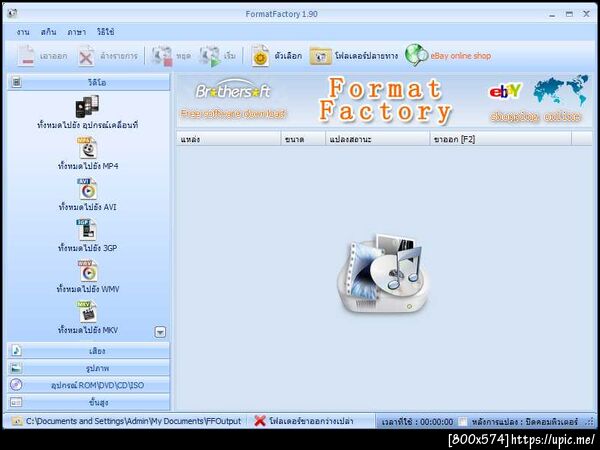Minimize the FormatFactory window
Image resolution: width=600 pixels, height=450 pixels.
[x=552, y=15]
